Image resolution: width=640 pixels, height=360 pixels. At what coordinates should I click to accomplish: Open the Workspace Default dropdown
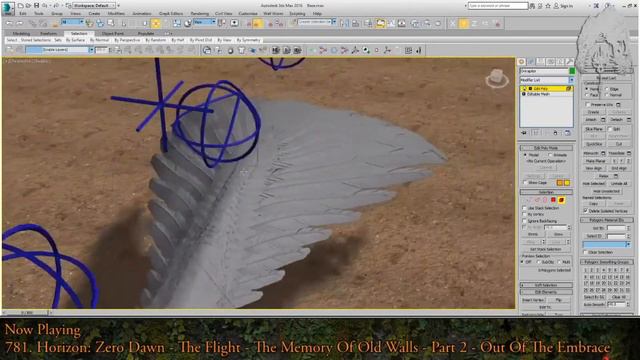(93, 6)
